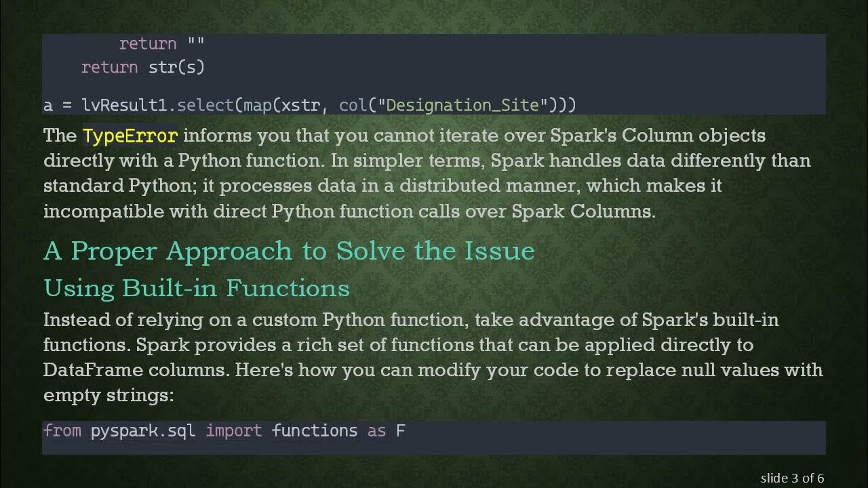Click the col function name in the code
The height and width of the screenshot is (488, 868).
(353, 105)
